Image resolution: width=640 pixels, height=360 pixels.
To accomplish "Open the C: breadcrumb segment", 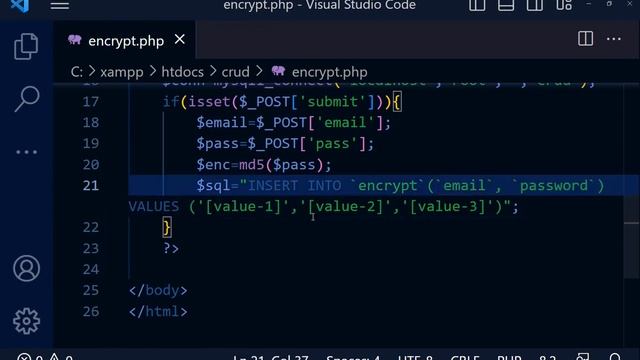I will [x=77, y=72].
